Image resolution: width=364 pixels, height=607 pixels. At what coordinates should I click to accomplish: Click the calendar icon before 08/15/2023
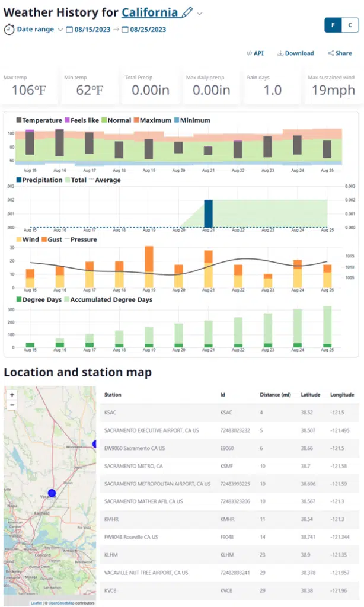[x=69, y=30]
